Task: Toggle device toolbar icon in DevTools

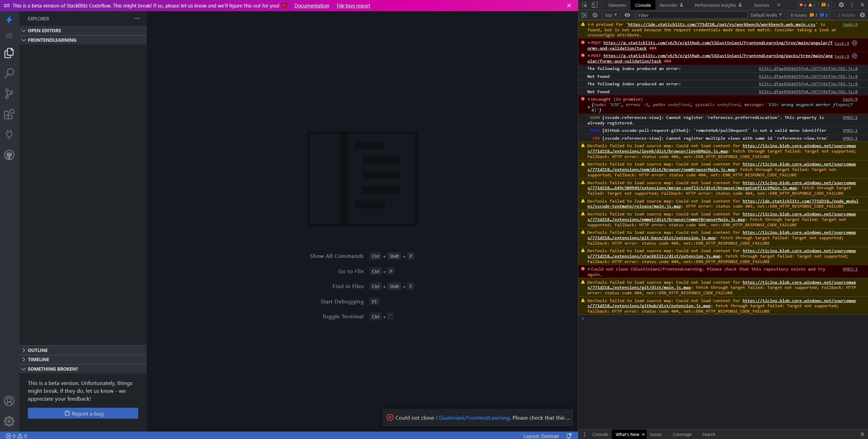Action: tap(595, 5)
